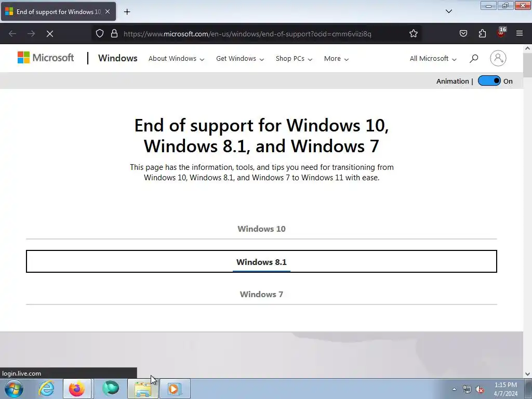532x399 pixels.
Task: Click the page vertical scrollbar thumb
Action: [x=528, y=65]
